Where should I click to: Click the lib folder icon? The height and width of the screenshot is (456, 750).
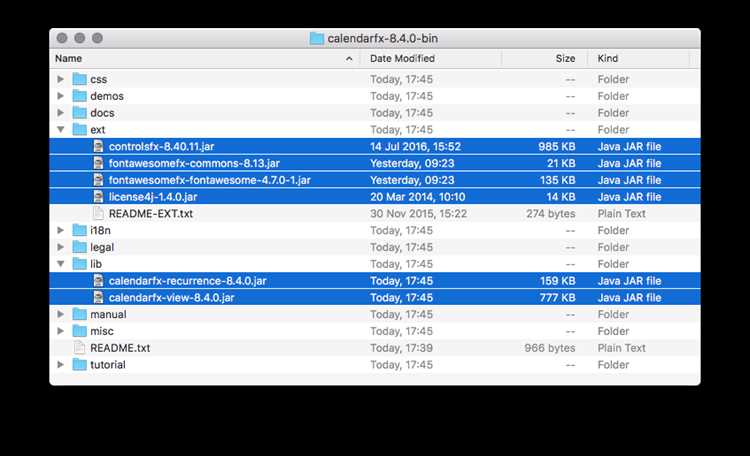pyautogui.click(x=79, y=264)
